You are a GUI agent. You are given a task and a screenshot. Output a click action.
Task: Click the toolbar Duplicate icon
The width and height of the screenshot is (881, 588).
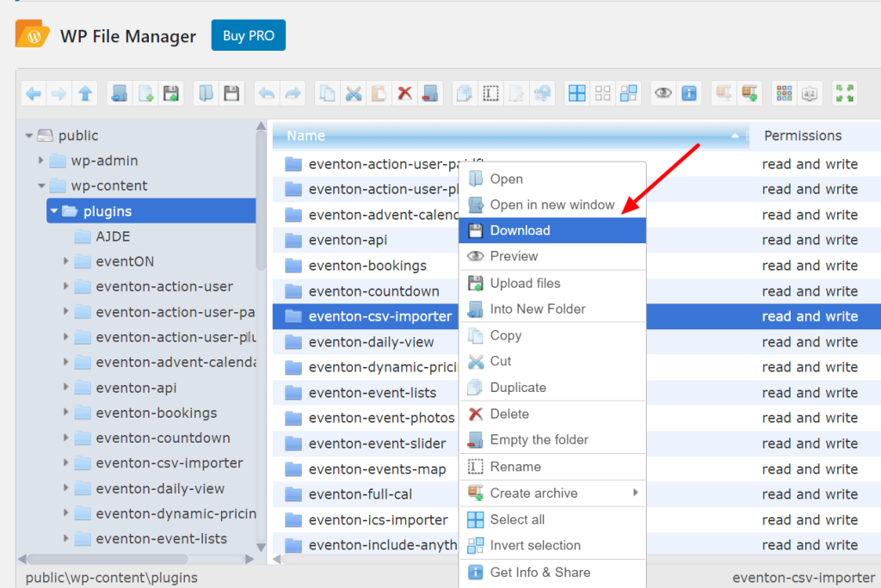tap(465, 93)
